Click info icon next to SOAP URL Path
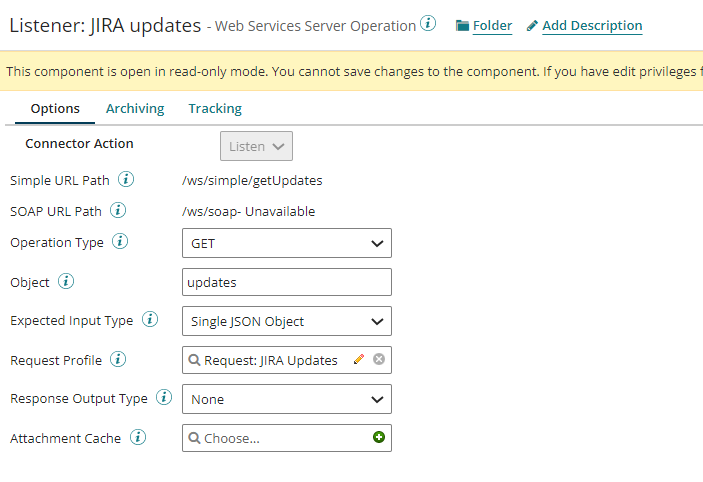703x482 pixels. click(x=118, y=211)
